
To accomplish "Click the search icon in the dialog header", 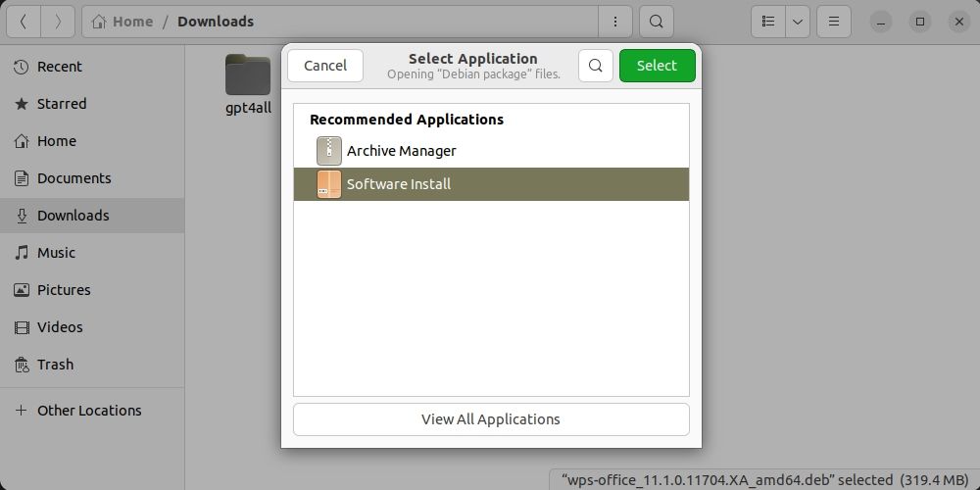I will pyautogui.click(x=595, y=66).
